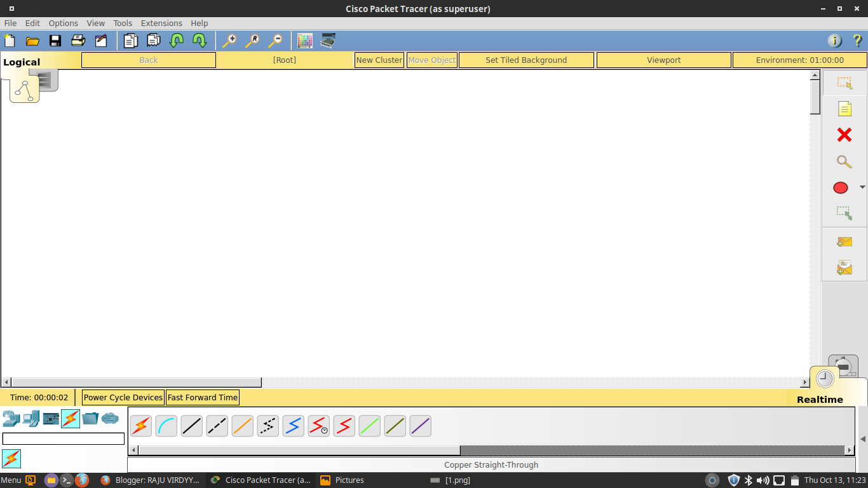Print using the printer toolbar icon
The image size is (868, 488).
(78, 41)
